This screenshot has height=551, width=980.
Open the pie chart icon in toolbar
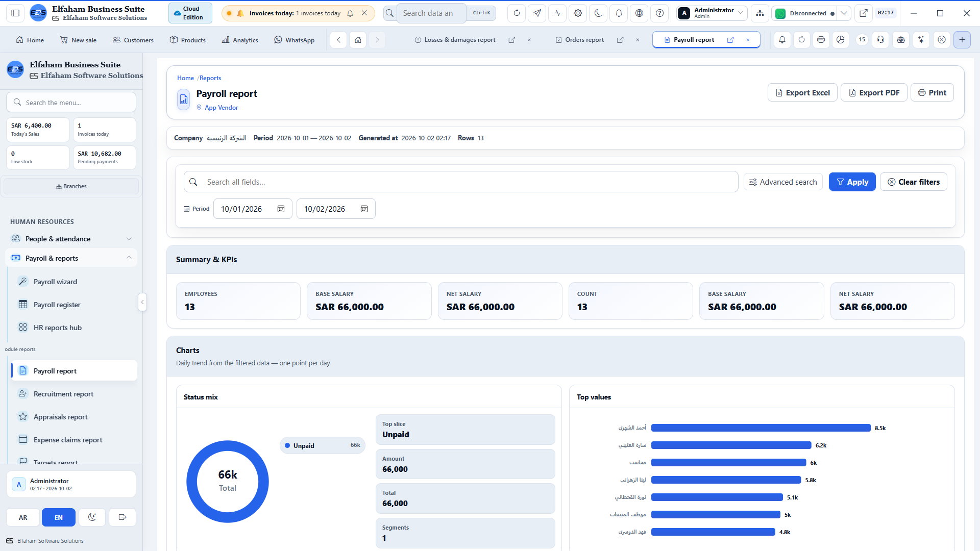(841, 40)
